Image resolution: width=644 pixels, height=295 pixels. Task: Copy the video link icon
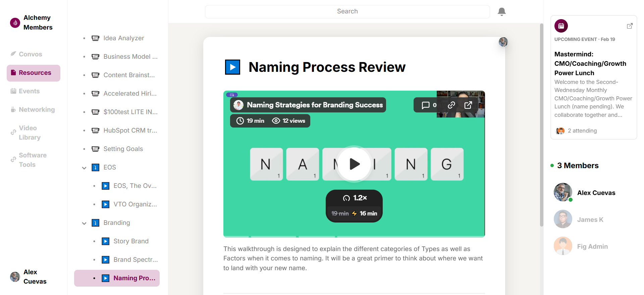[451, 105]
